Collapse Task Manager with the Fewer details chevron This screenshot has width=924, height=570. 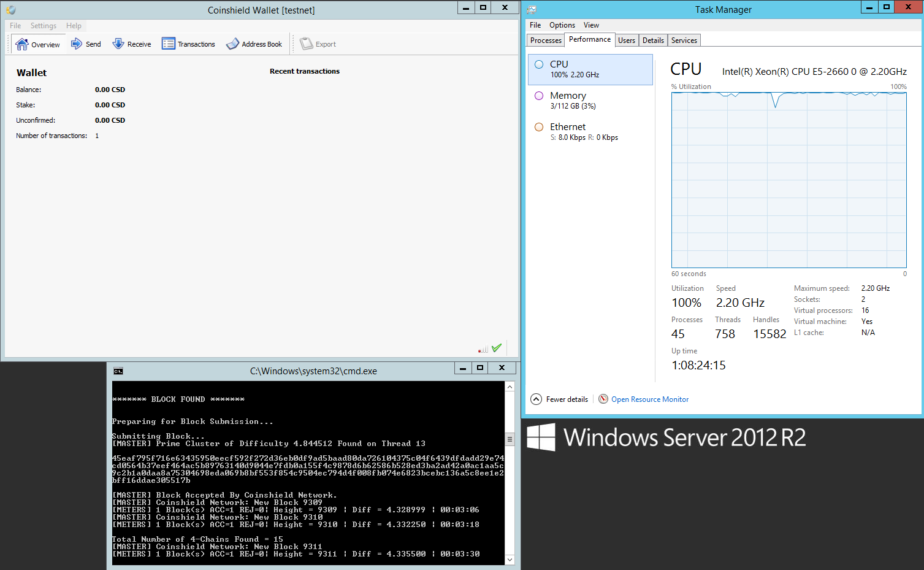[x=536, y=399]
